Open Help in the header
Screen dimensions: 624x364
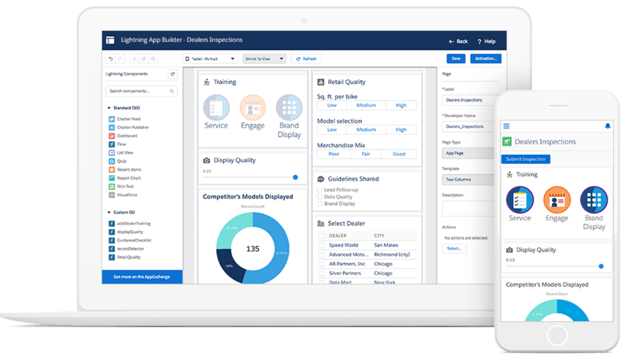pyautogui.click(x=486, y=41)
